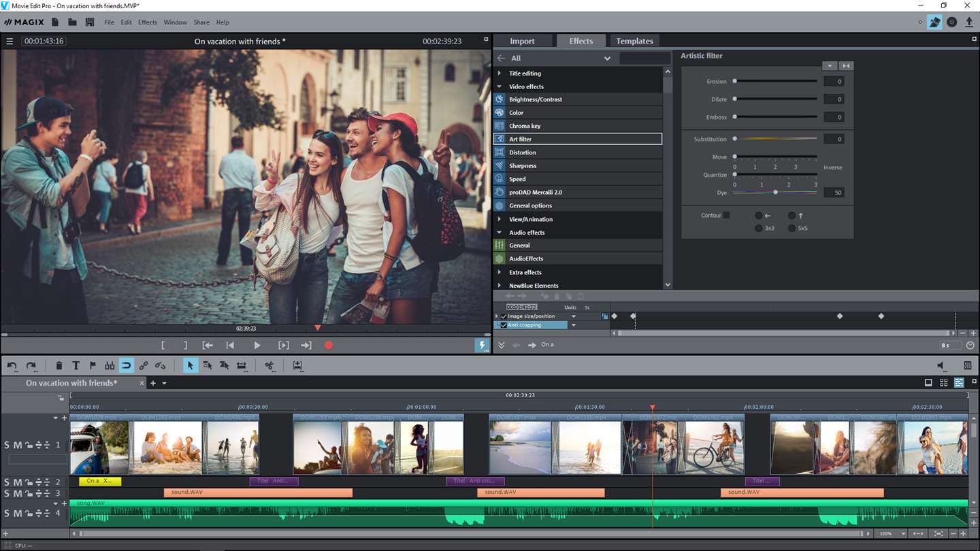
Task: Toggle the Contour checkbox
Action: (x=726, y=216)
